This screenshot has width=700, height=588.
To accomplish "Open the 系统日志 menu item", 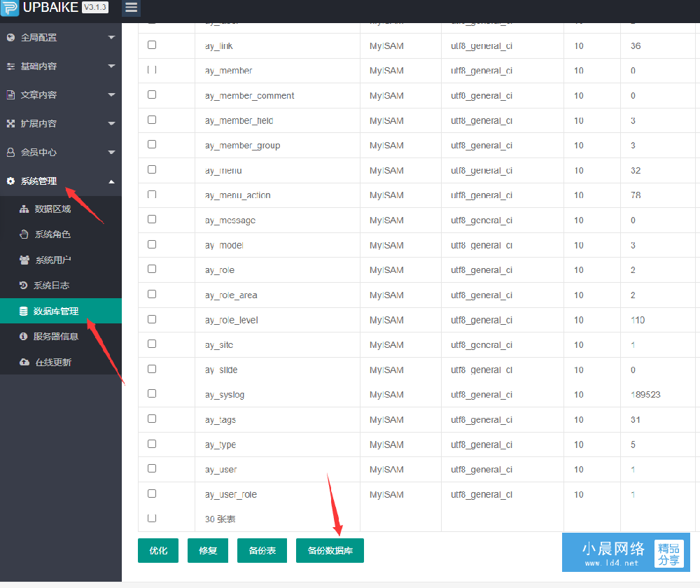I will pyautogui.click(x=61, y=286).
